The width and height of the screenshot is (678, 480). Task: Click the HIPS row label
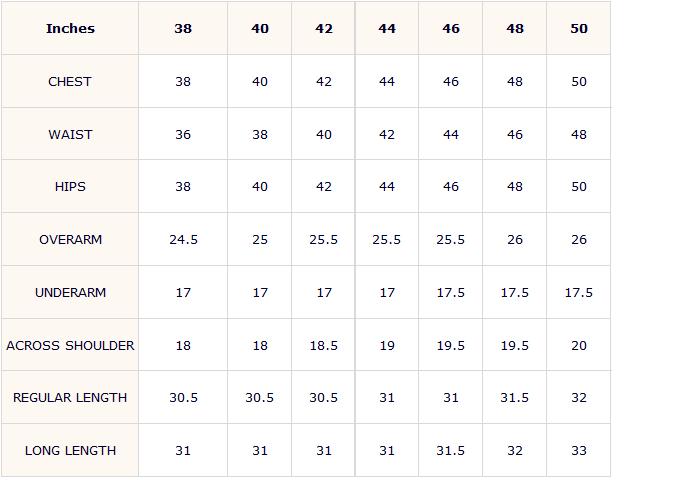[x=70, y=186]
